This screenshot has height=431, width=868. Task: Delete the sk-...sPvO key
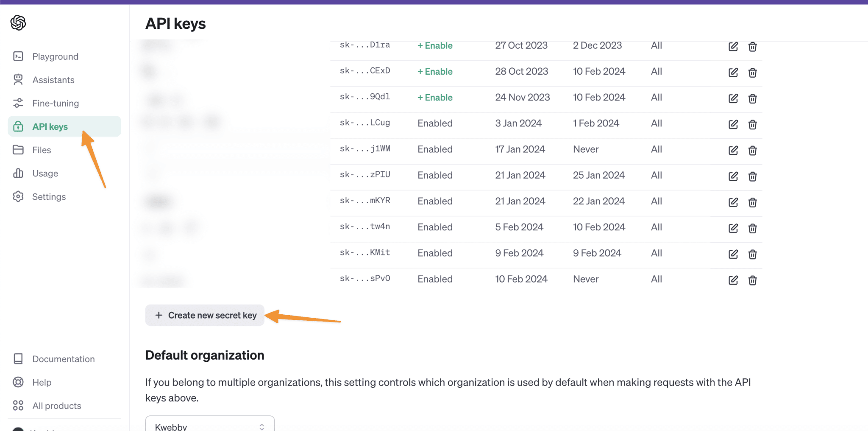click(x=752, y=280)
